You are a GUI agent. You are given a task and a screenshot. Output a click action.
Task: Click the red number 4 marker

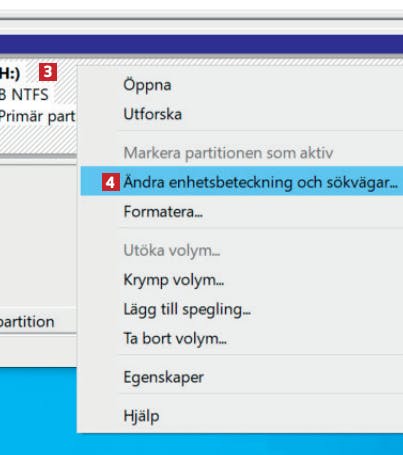coord(111,182)
